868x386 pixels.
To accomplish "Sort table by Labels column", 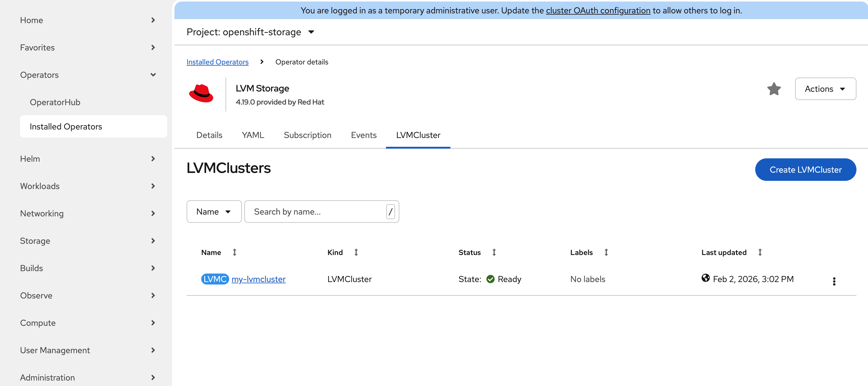I will point(606,252).
